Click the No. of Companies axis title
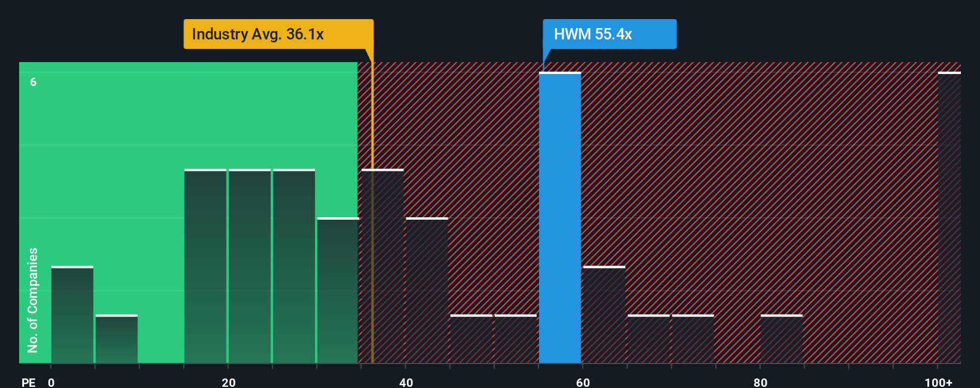980x388 pixels. pos(32,300)
